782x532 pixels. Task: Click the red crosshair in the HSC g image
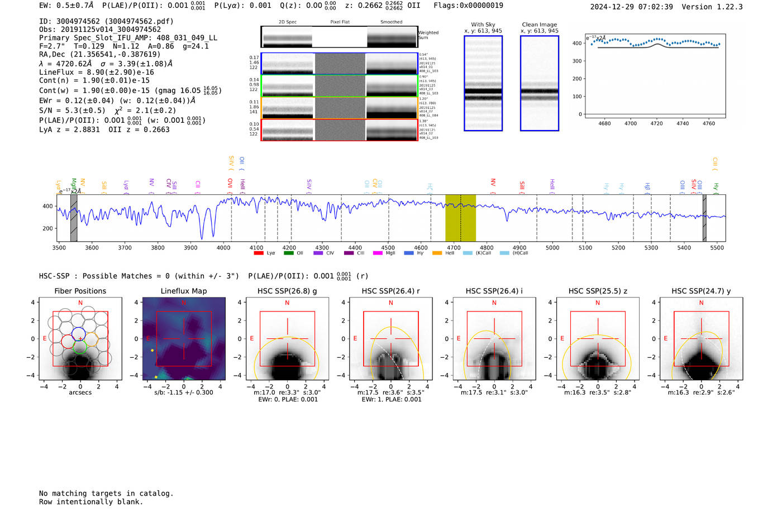click(x=287, y=338)
